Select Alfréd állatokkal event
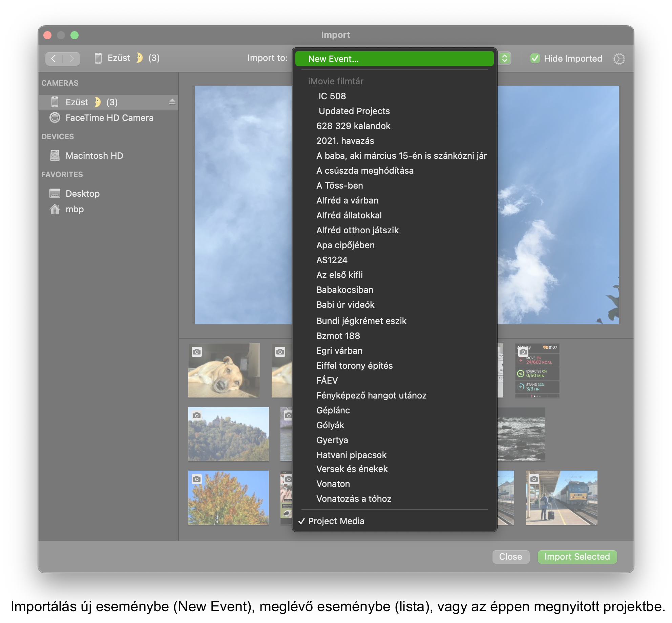The height and width of the screenshot is (623, 672). [395, 215]
